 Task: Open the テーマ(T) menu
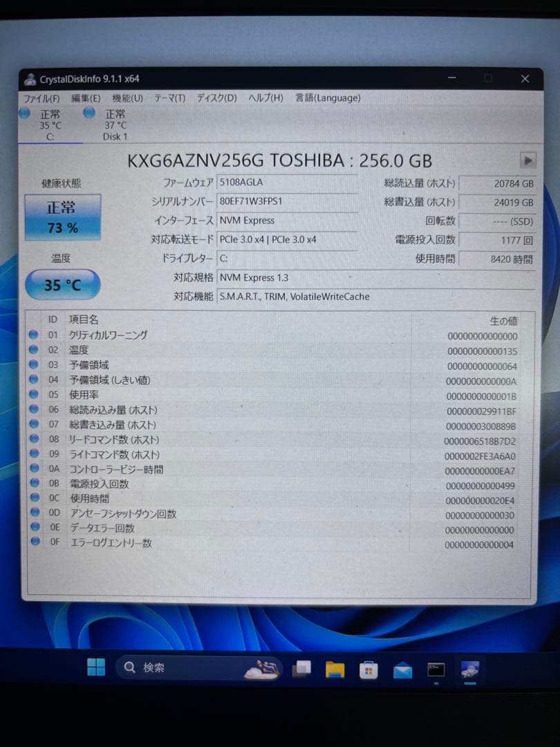(169, 98)
